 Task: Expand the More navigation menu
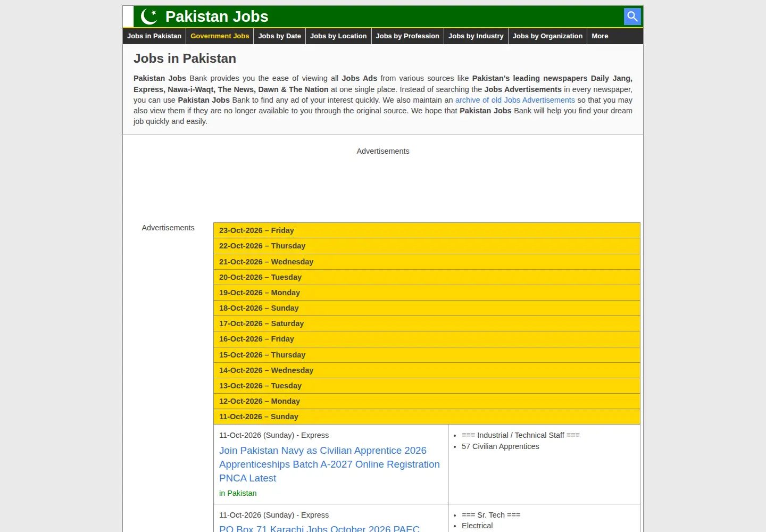[x=600, y=36]
